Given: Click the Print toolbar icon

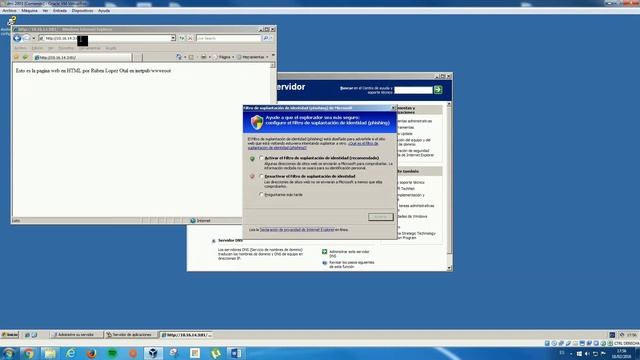Looking at the screenshot, I should [x=203, y=57].
